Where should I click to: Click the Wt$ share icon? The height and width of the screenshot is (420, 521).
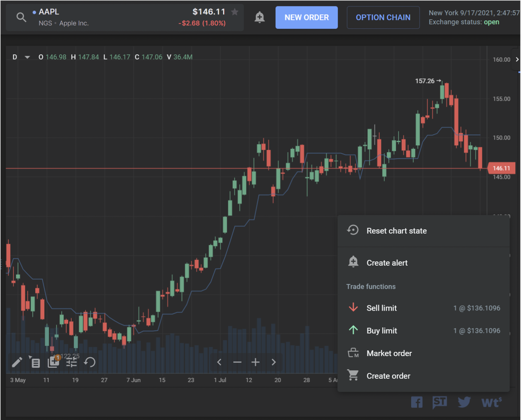pos(491,403)
